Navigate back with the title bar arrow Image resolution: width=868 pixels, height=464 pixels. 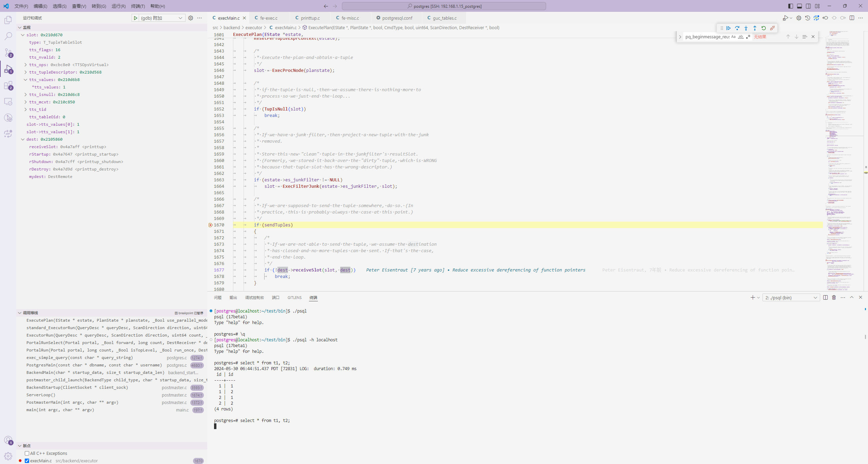[326, 6]
